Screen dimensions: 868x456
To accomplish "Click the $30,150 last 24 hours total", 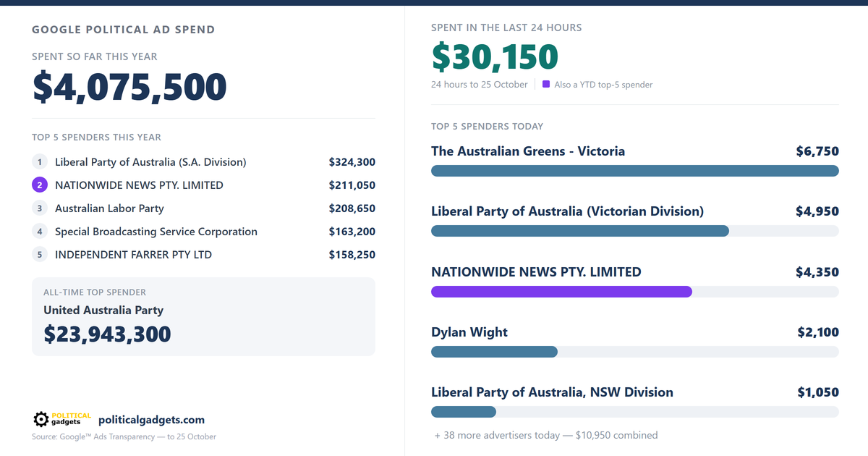I will click(495, 57).
